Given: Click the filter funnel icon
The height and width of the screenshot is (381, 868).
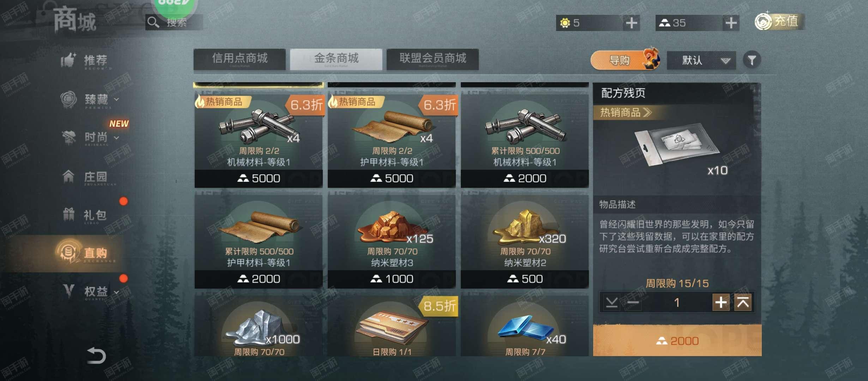Looking at the screenshot, I should pyautogui.click(x=752, y=60).
